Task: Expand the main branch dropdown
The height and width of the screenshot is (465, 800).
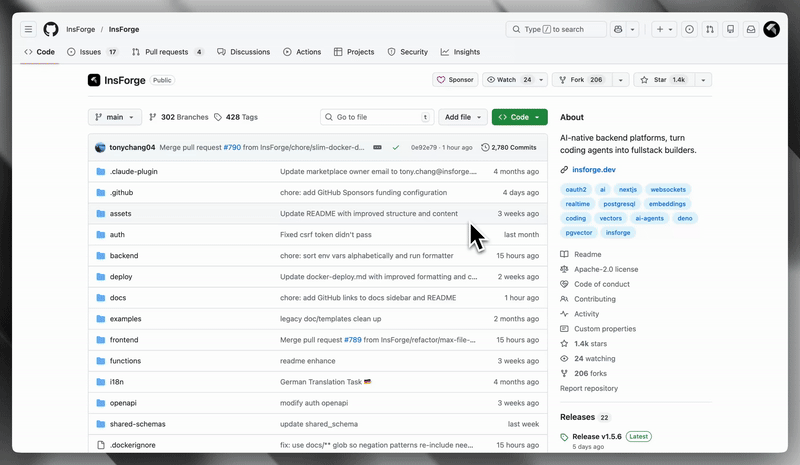Action: [115, 117]
